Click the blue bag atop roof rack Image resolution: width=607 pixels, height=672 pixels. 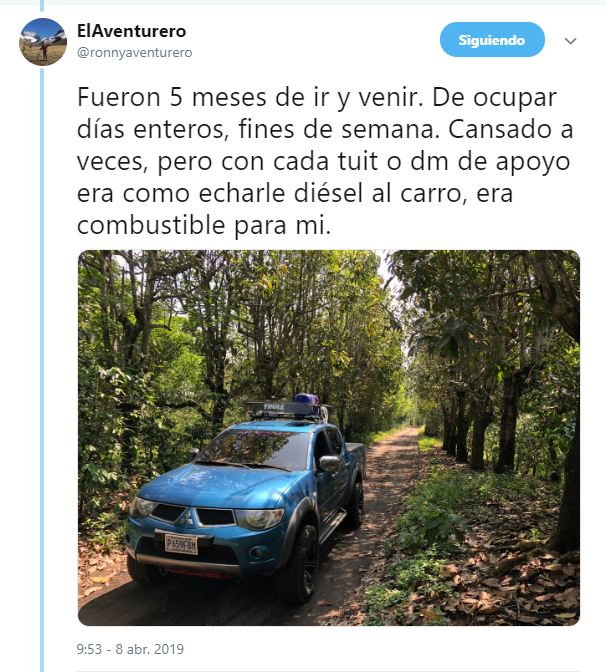(x=307, y=399)
